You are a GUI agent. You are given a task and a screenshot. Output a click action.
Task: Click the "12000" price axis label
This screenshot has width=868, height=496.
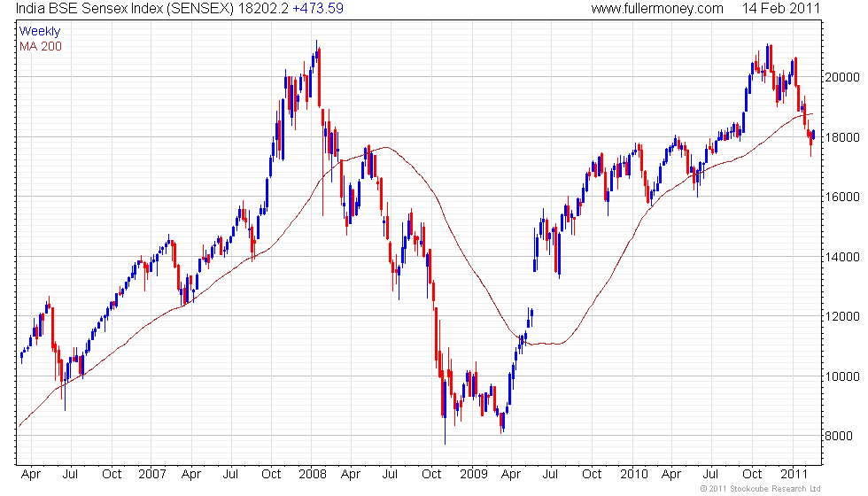point(842,317)
